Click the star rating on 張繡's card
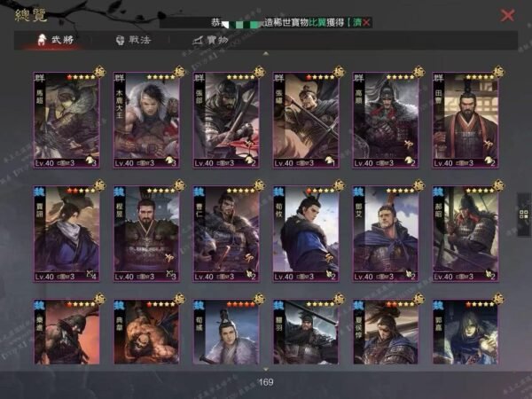 pyautogui.click(x=321, y=77)
